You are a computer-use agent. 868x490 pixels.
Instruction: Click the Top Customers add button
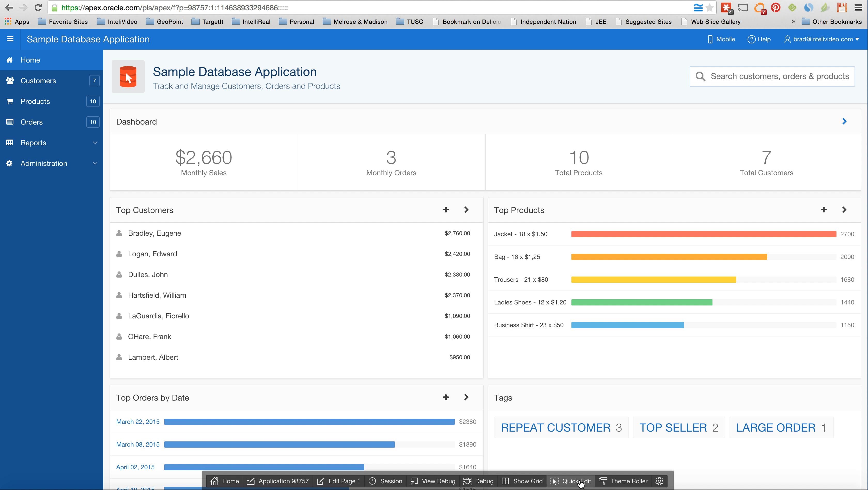(446, 209)
